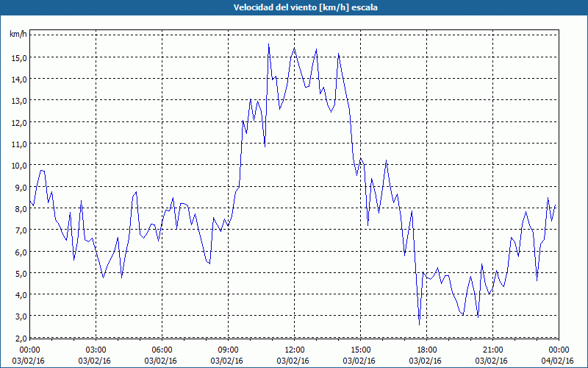Screen dimensions: 588x368
Task: Click the '2,0' y-axis label
Action: tap(21, 339)
